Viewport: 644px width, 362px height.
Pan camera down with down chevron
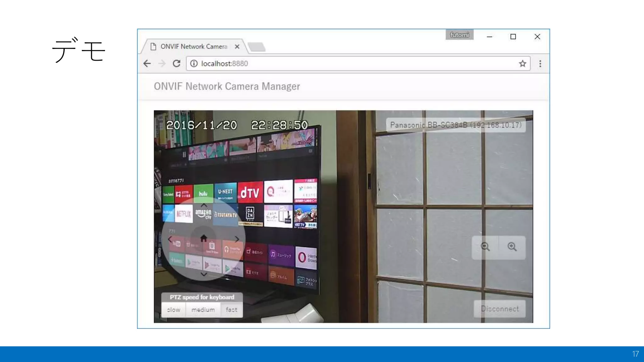click(204, 274)
